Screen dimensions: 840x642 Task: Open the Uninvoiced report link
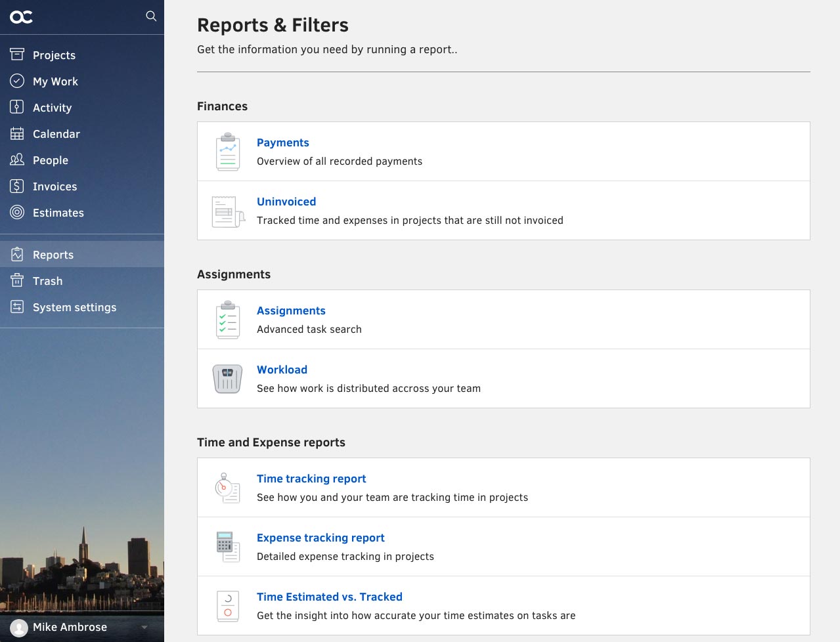[x=286, y=202]
